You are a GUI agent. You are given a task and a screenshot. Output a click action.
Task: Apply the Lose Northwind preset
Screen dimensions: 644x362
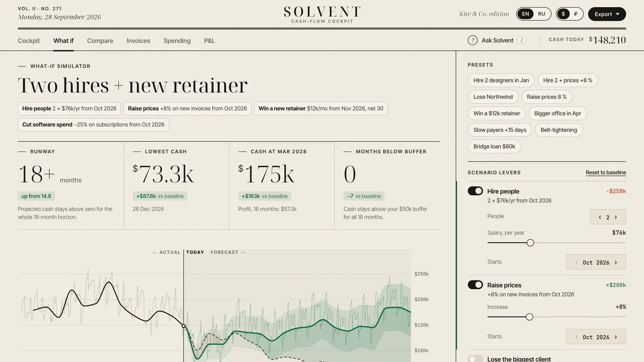point(493,97)
